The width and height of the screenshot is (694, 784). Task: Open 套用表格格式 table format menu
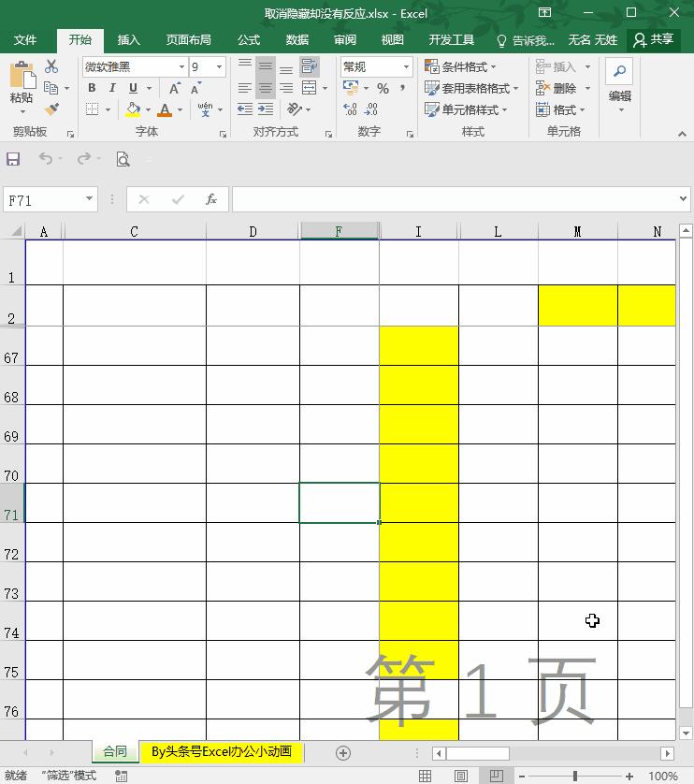pos(471,89)
